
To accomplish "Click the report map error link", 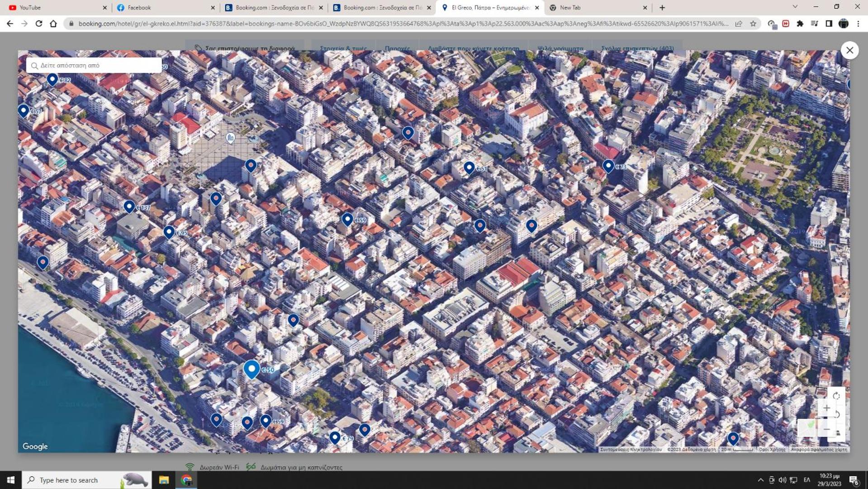I will coord(819,450).
